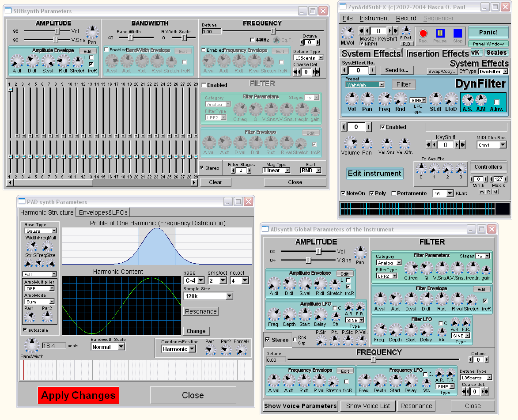
Task: Click the DynFilter Freq knob
Action: 384,99
